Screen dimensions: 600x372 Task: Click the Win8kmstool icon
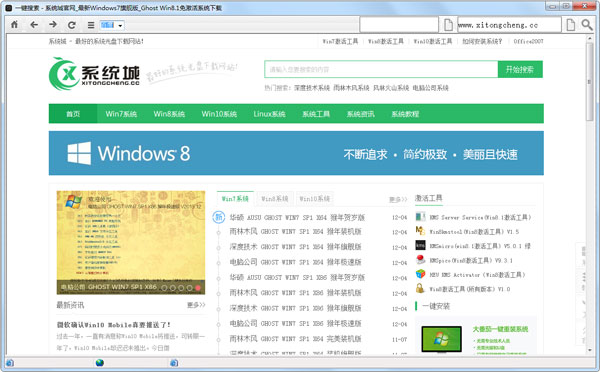pos(421,231)
